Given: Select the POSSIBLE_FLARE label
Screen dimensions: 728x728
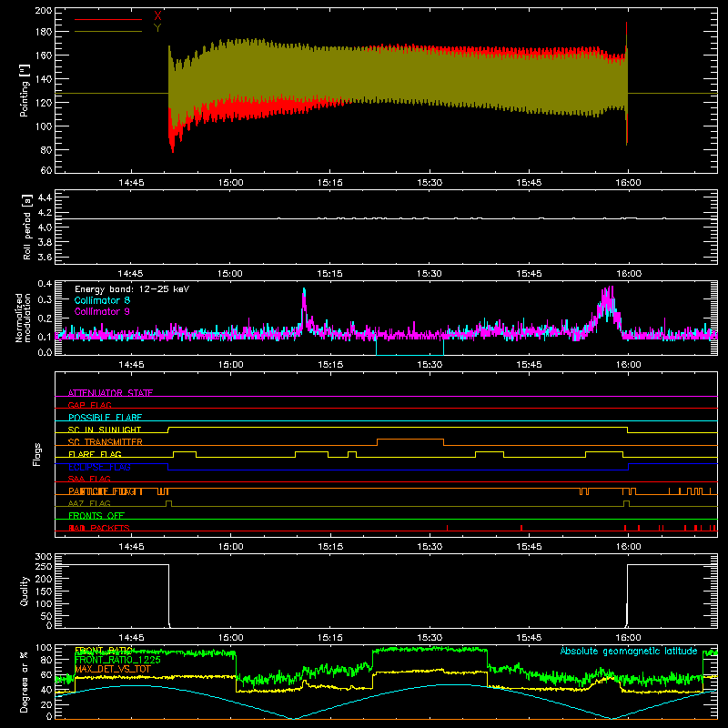Looking at the screenshot, I should coord(105,418).
